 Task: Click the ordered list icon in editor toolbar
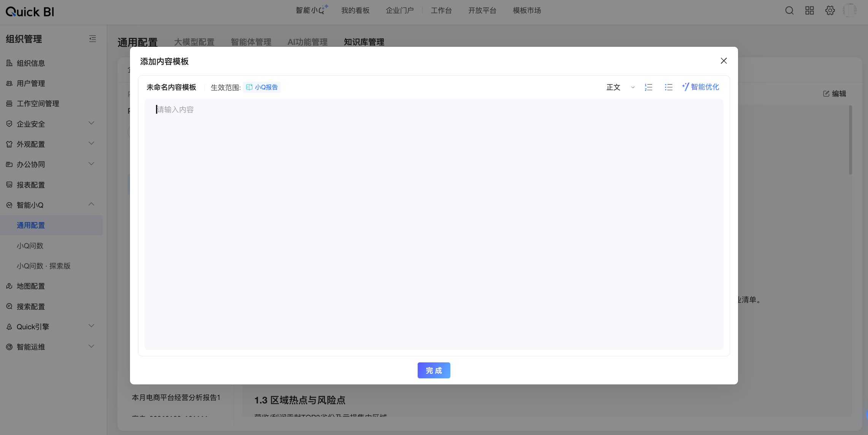click(x=648, y=87)
